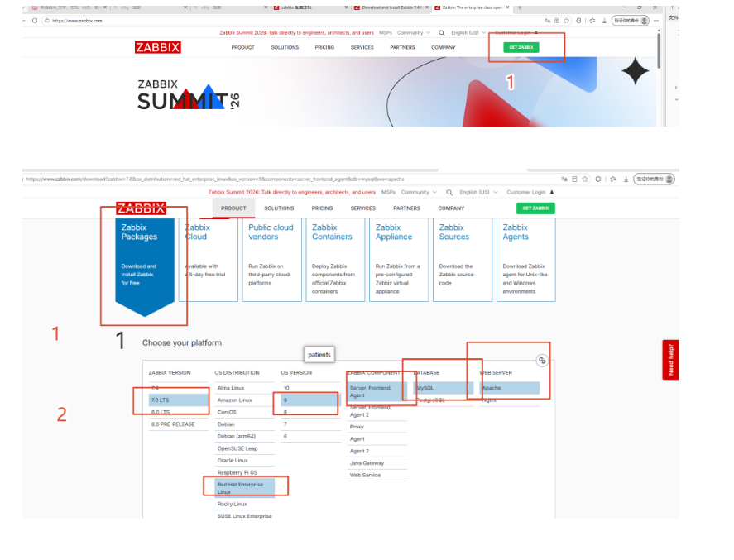This screenshot has width=734, height=560.
Task: Open the extensions icon in the lower browser toolbar
Action: 597,179
